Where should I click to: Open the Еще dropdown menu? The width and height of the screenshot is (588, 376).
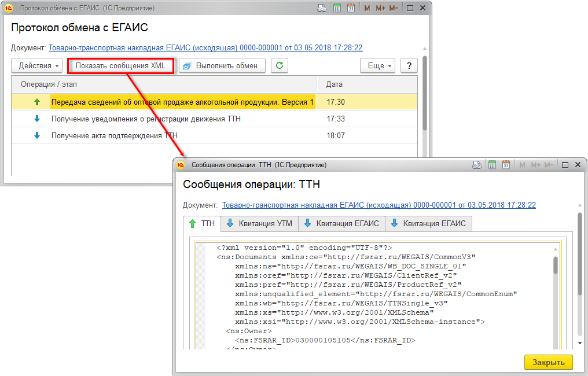[x=377, y=65]
